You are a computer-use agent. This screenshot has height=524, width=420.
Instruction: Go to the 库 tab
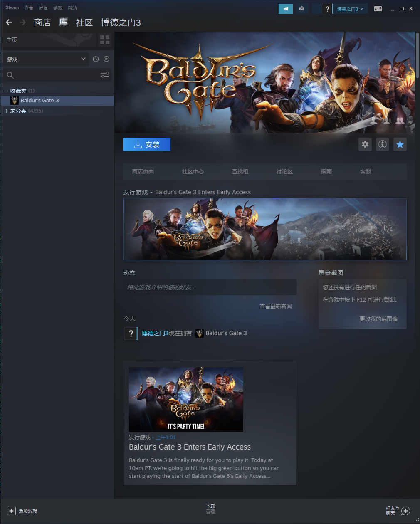click(63, 22)
